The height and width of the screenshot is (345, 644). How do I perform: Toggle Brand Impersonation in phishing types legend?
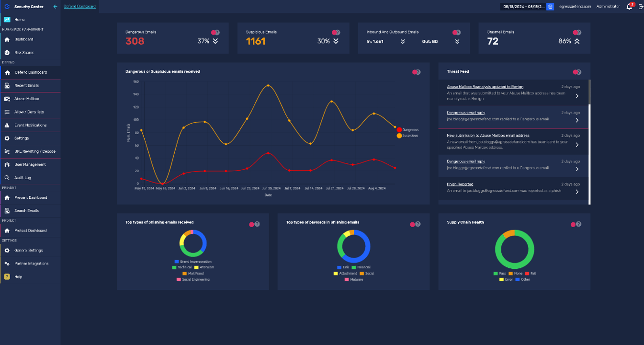click(193, 262)
